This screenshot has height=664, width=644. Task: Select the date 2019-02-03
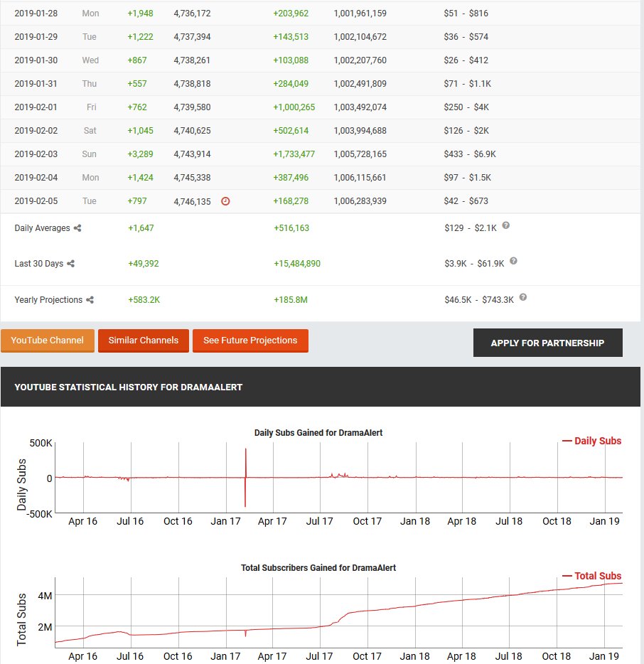36,154
